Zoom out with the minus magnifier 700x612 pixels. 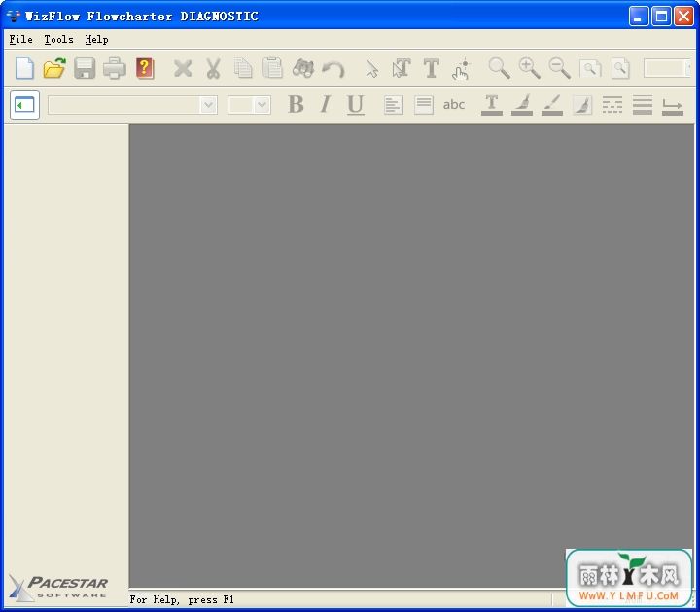(559, 69)
